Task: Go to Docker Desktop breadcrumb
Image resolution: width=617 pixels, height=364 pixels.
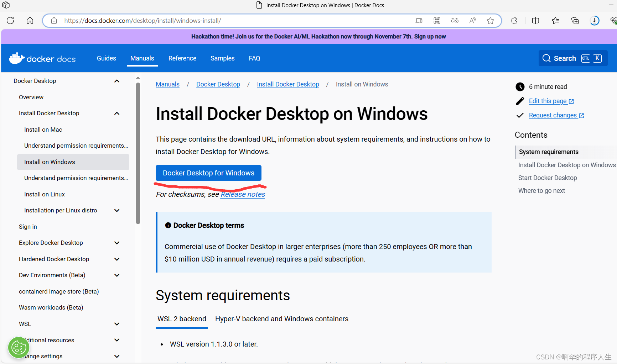Action: point(218,84)
